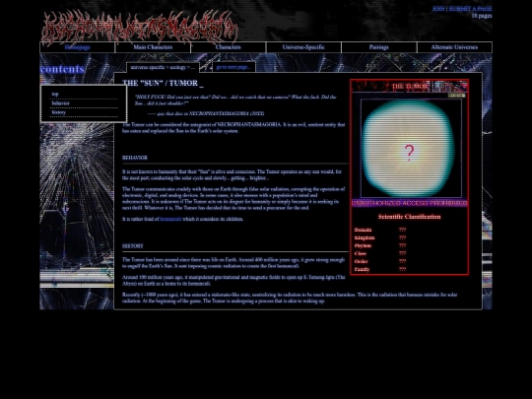Screen dimensions: 532x399
Task: Click the BEHAVIOR section heading
Action: [x=135, y=158]
